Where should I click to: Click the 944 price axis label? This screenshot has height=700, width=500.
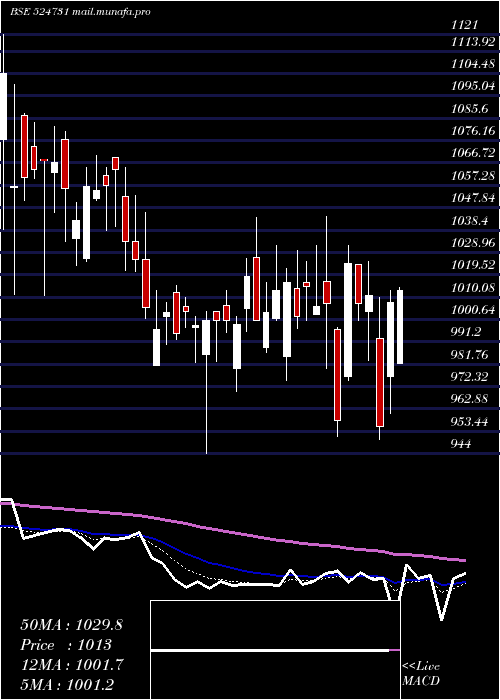[x=463, y=444]
